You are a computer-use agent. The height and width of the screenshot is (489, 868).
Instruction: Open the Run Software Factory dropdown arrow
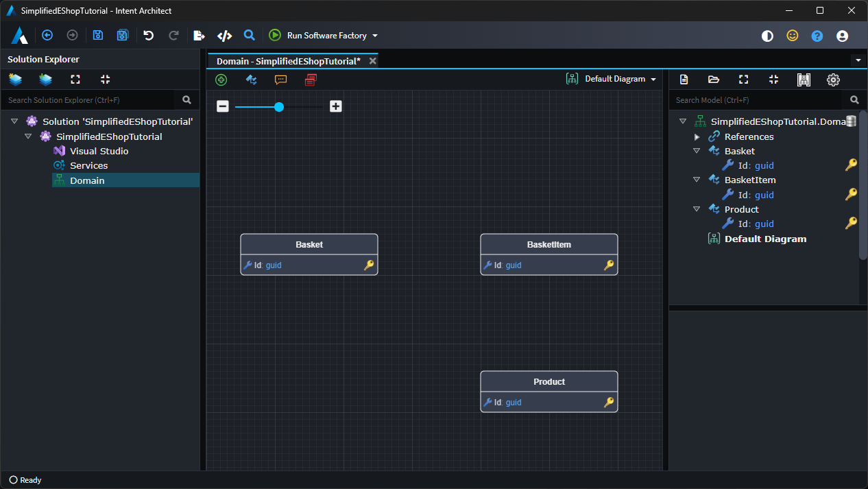(375, 36)
